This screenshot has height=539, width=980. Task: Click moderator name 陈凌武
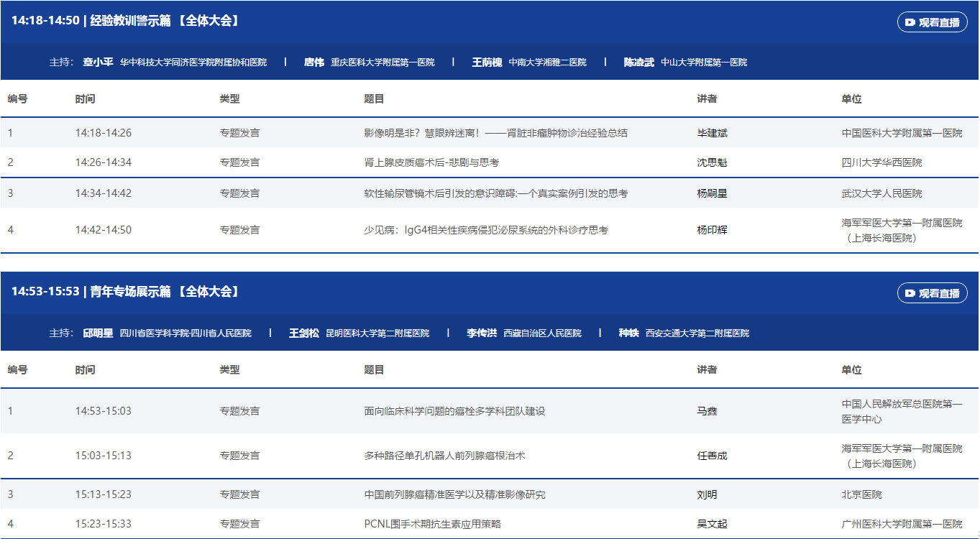pyautogui.click(x=638, y=63)
